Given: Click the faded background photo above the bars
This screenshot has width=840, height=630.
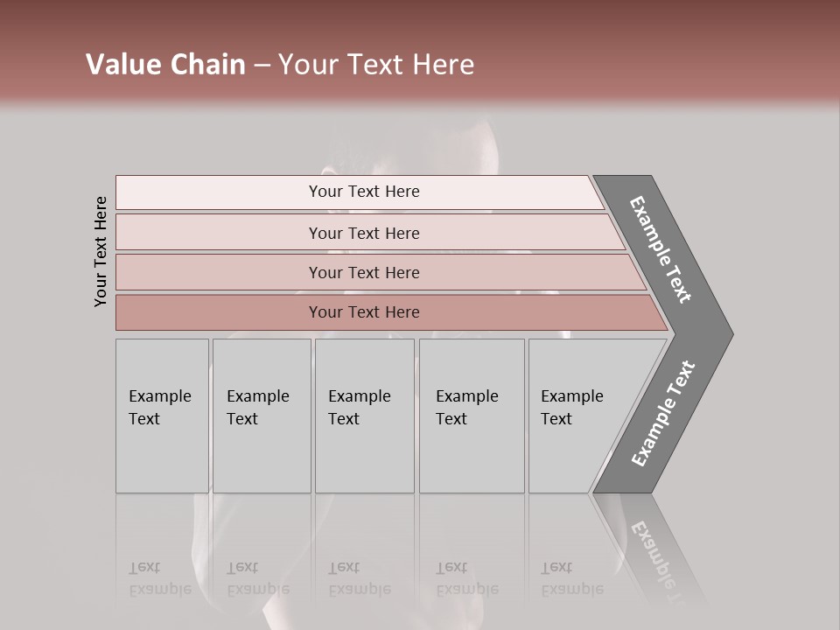Looking at the screenshot, I should (x=411, y=144).
